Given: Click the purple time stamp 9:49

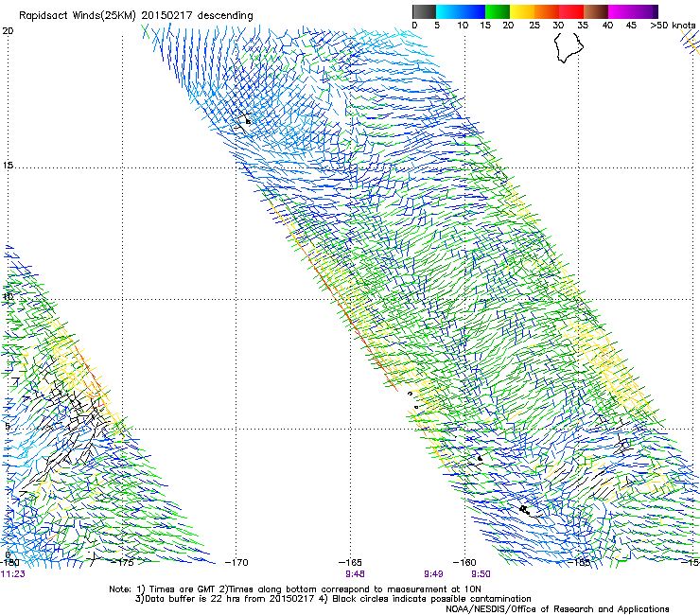Looking at the screenshot, I should (433, 574).
